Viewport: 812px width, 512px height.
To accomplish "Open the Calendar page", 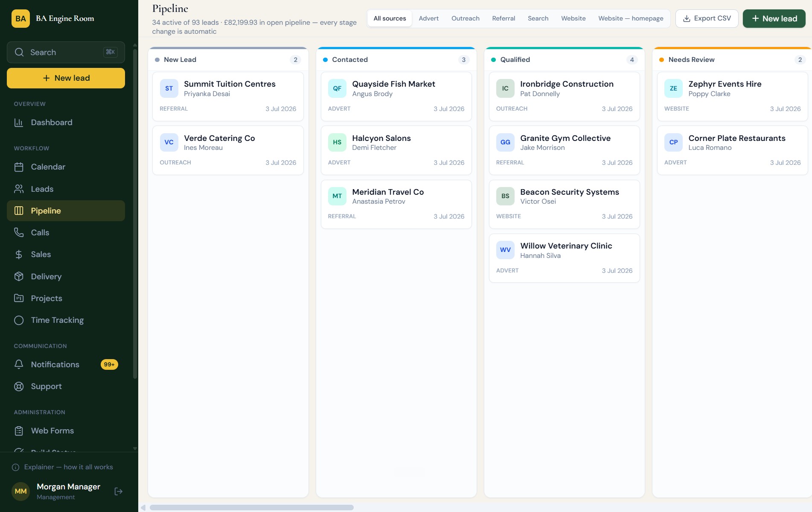I will pyautogui.click(x=66, y=167).
